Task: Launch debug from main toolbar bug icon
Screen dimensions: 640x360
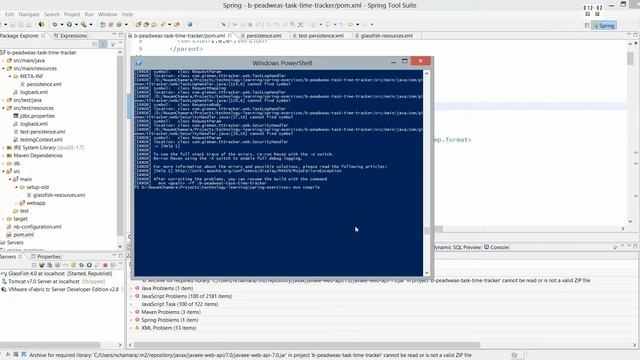Action: tap(55, 24)
